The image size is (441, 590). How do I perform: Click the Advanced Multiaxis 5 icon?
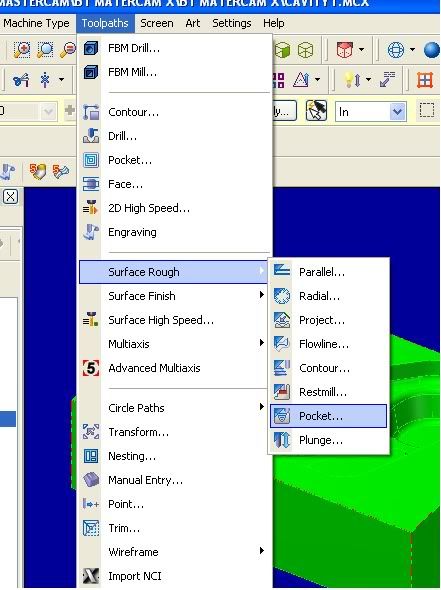pyautogui.click(x=91, y=368)
